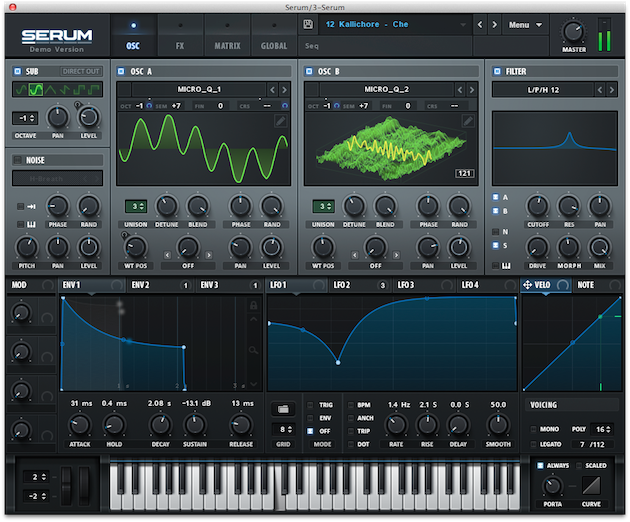The image size is (630, 522).
Task: Enable the NOISE oscillator
Action: pos(17,160)
